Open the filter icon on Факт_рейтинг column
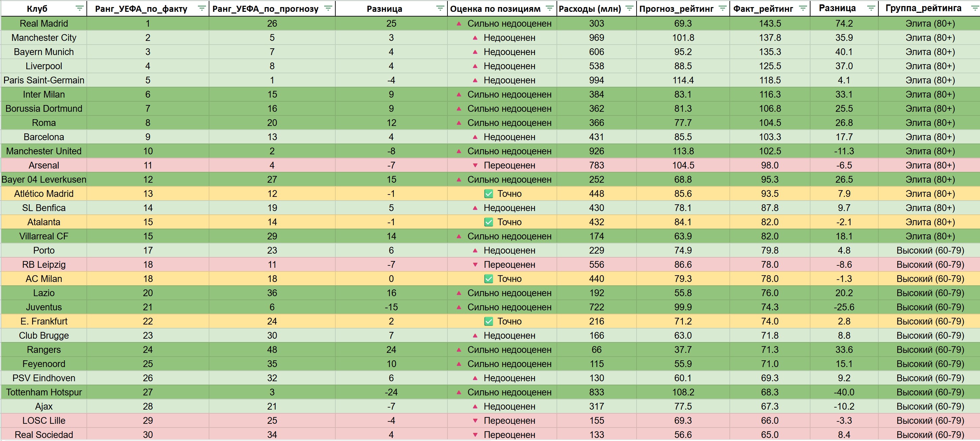Image resolution: width=980 pixels, height=441 pixels. pyautogui.click(x=803, y=8)
